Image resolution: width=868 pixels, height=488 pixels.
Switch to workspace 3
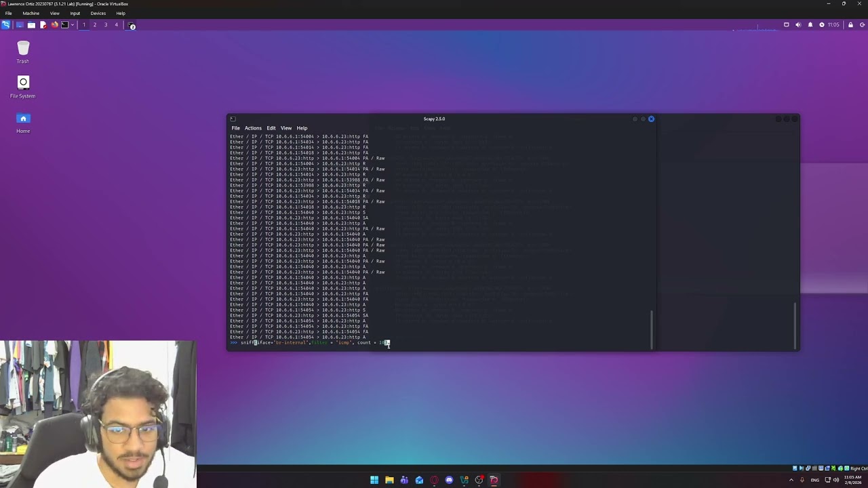[106, 25]
